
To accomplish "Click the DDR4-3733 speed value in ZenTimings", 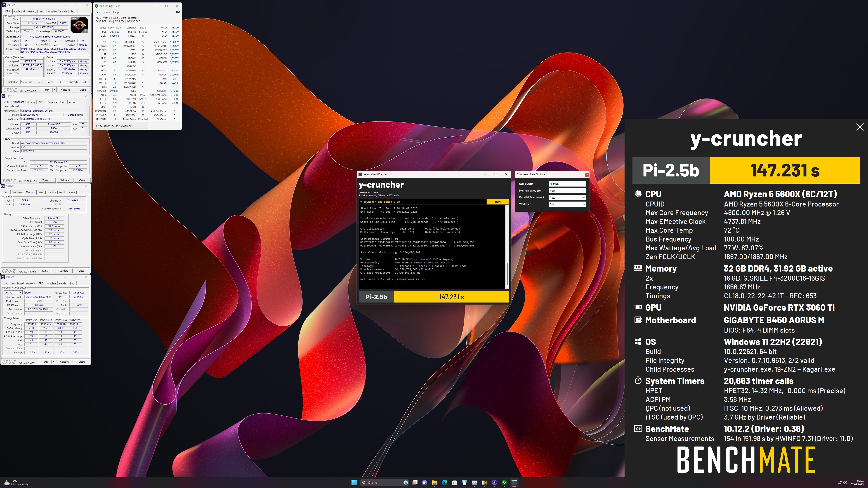I will [x=115, y=28].
